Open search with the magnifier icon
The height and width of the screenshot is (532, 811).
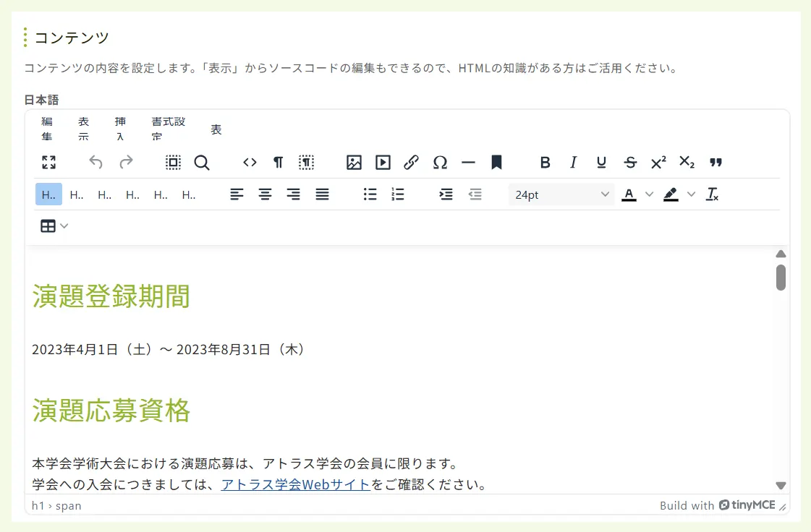click(203, 163)
